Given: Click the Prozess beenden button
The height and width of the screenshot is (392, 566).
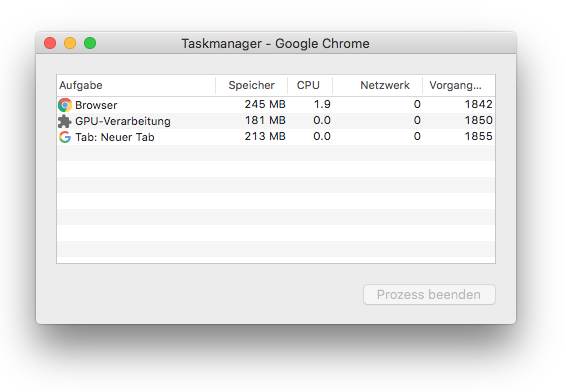Looking at the screenshot, I should point(429,295).
